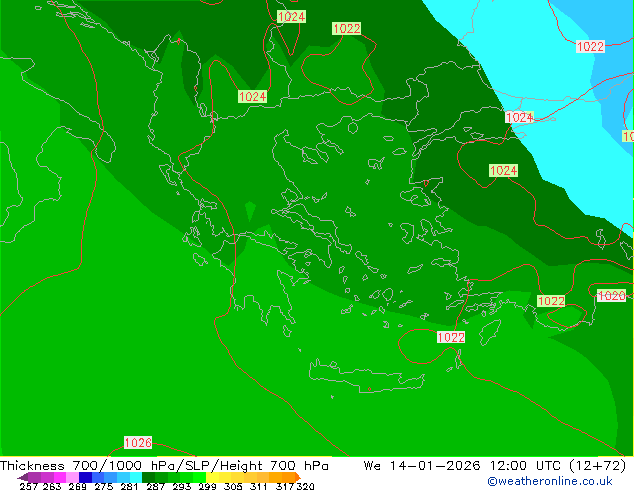The width and height of the screenshot is (634, 490).
Task: Click the legend value 293
Action: click(x=182, y=486)
